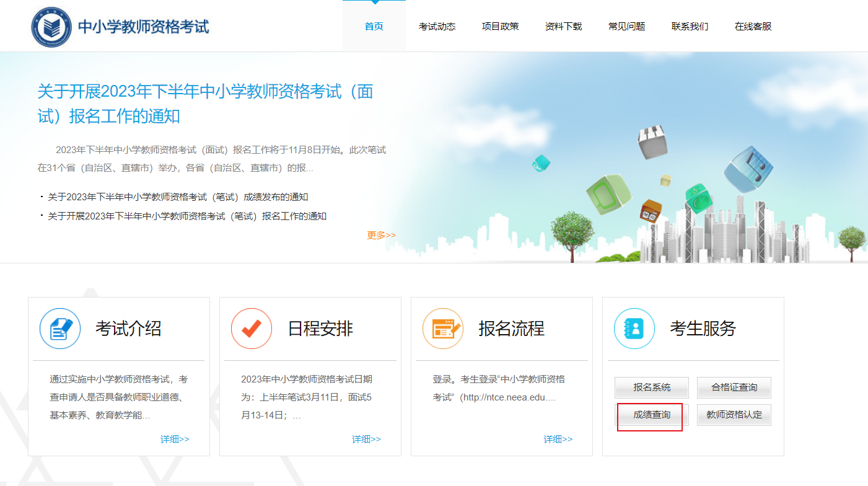This screenshot has height=486, width=868.
Task: Open the 报名流程 form icon
Action: coord(442,328)
